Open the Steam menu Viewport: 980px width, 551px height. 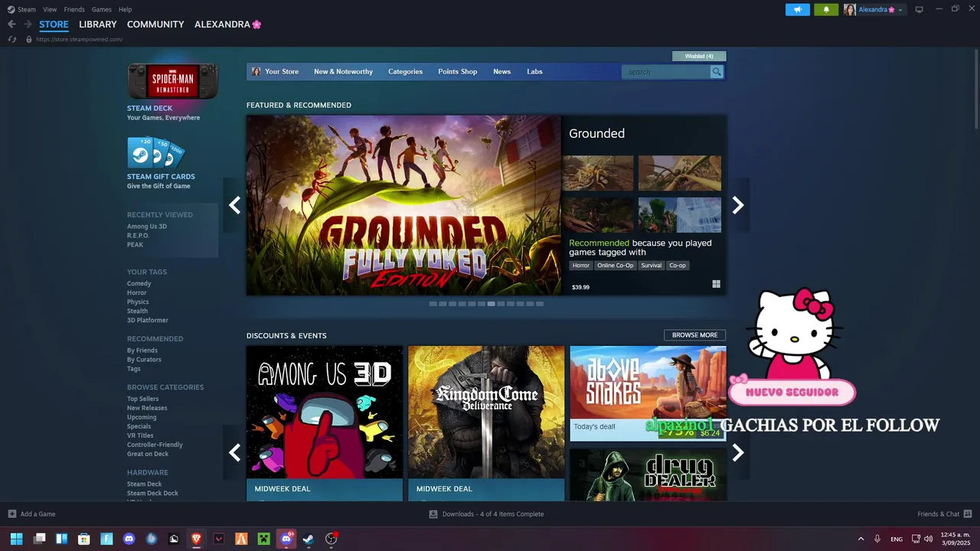[27, 9]
